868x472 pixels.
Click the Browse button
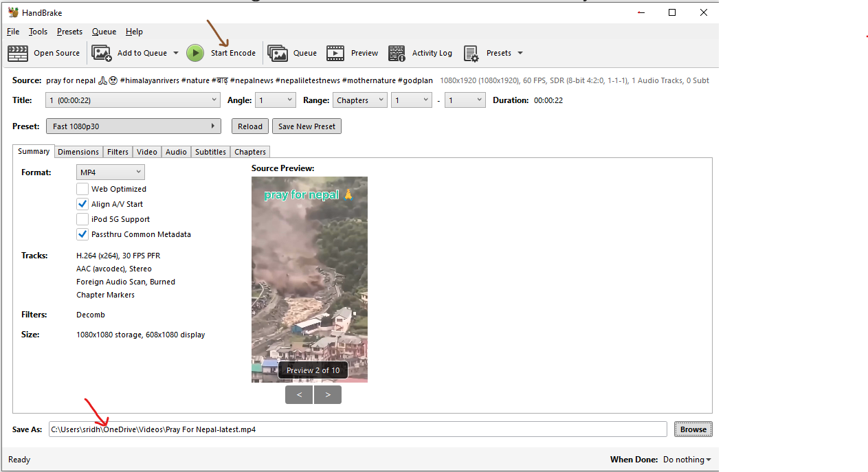point(693,429)
